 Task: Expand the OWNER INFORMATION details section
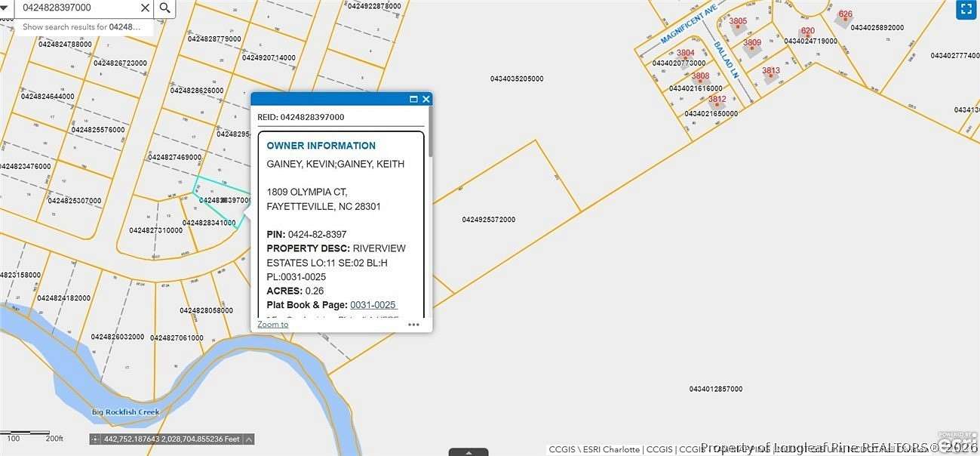point(321,145)
